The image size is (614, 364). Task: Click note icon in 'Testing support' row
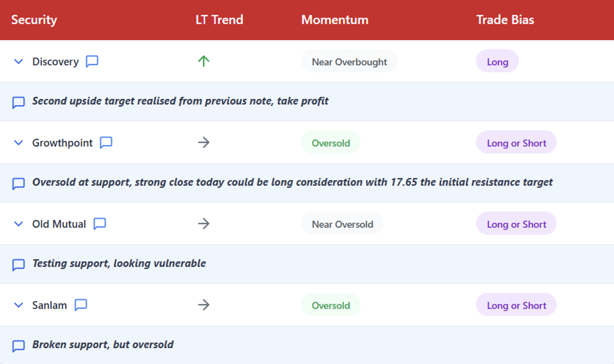(18, 265)
